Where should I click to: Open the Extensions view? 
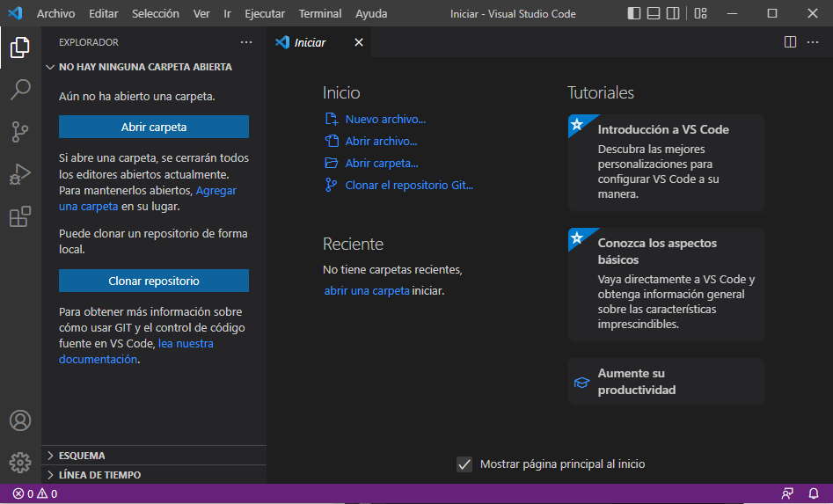[20, 216]
